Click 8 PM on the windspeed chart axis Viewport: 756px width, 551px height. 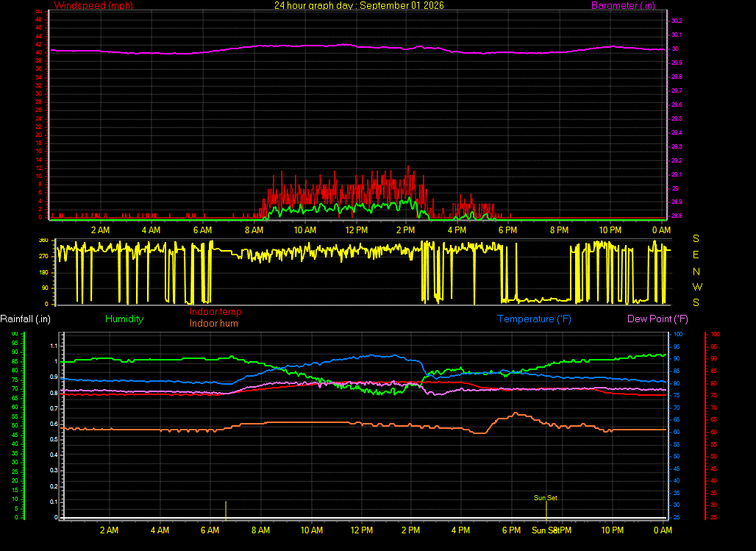coord(560,230)
